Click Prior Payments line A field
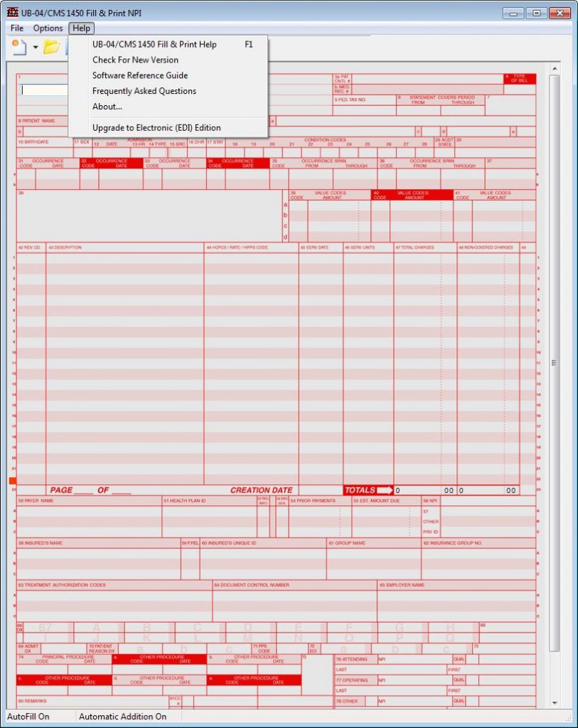Viewport: 578px width, 728px height. coord(320,510)
